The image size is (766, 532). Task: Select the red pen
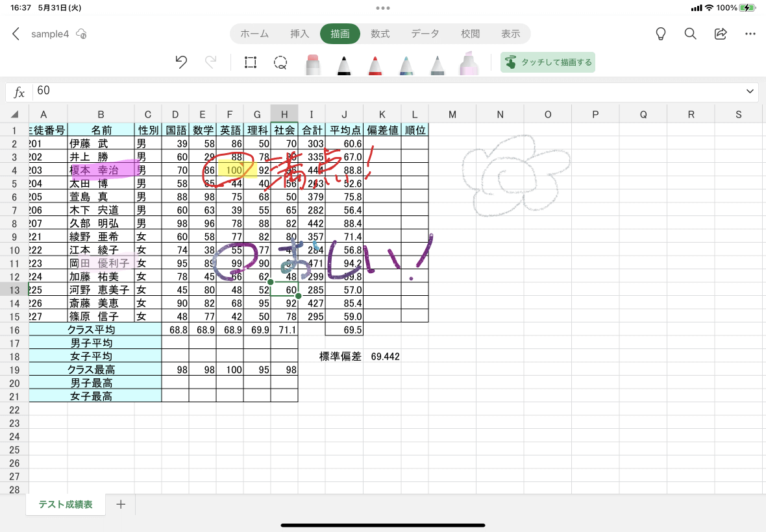coord(375,65)
